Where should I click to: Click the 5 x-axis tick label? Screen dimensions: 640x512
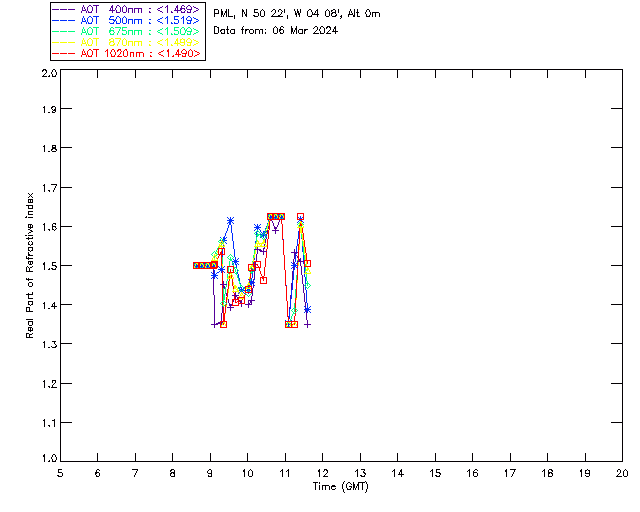(x=60, y=473)
